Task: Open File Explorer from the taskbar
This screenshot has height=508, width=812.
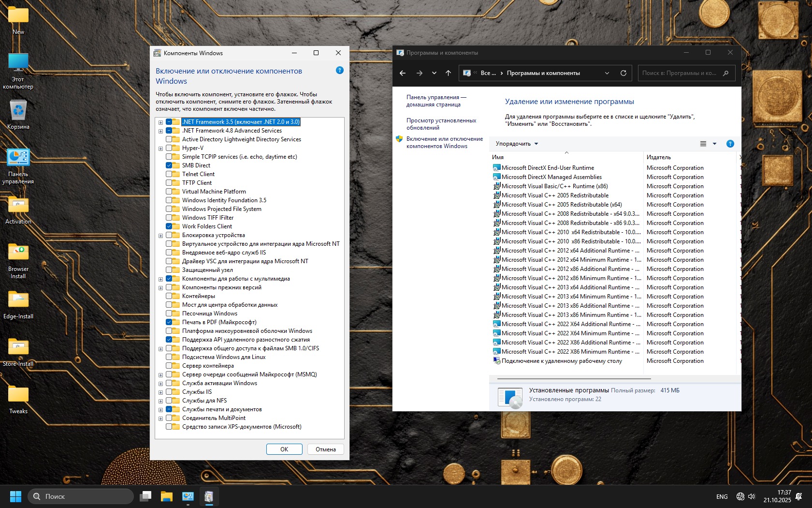Action: (x=167, y=496)
